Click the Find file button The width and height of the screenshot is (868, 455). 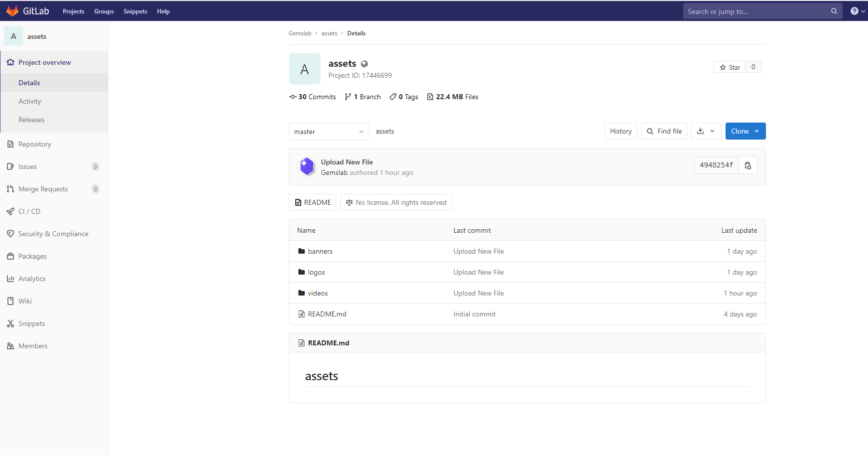[x=664, y=131]
